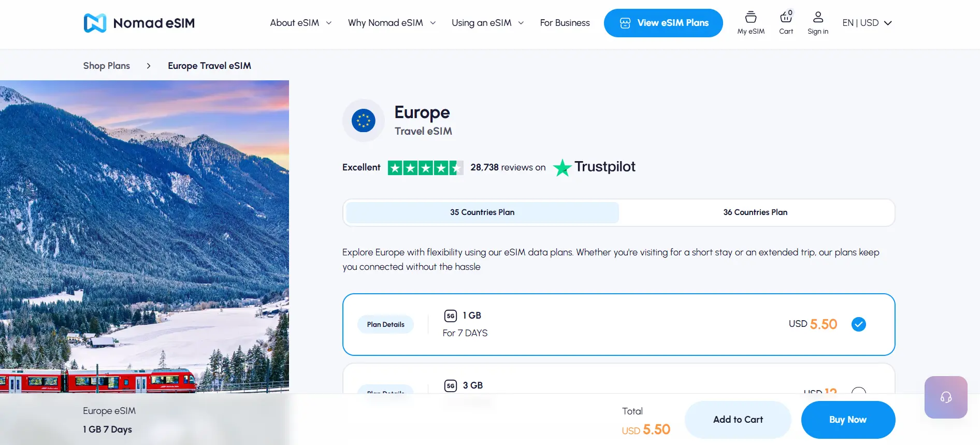980x445 pixels.
Task: Switch to the 36 Countries Plan
Action: coord(755,212)
